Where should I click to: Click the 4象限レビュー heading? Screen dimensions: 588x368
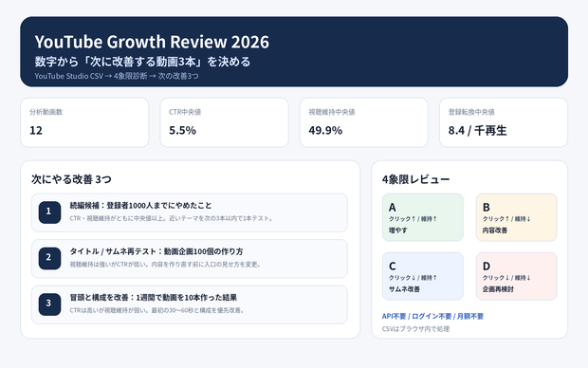tap(416, 179)
